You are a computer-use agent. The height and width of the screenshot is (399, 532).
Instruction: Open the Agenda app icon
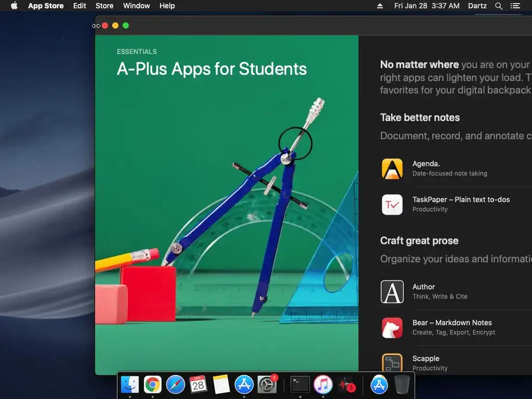click(392, 169)
